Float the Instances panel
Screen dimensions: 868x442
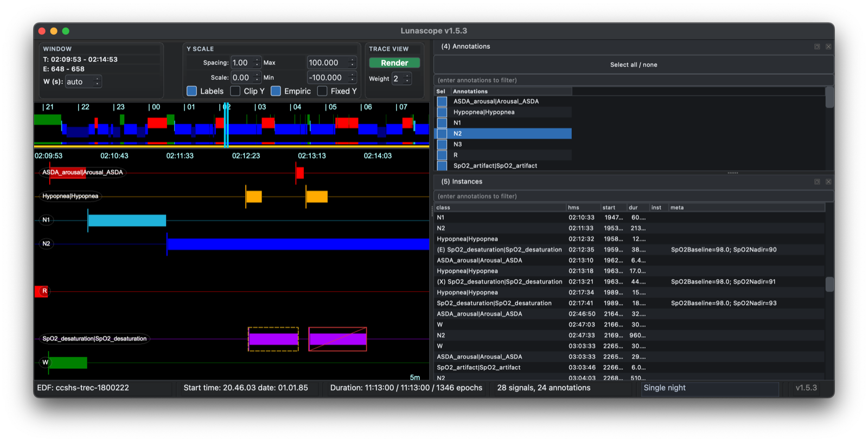pyautogui.click(x=817, y=182)
